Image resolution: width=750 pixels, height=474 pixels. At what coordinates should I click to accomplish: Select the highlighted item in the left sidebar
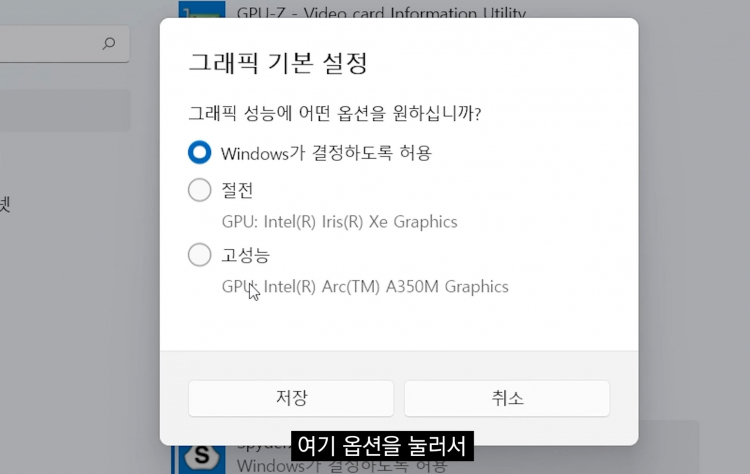(65, 110)
